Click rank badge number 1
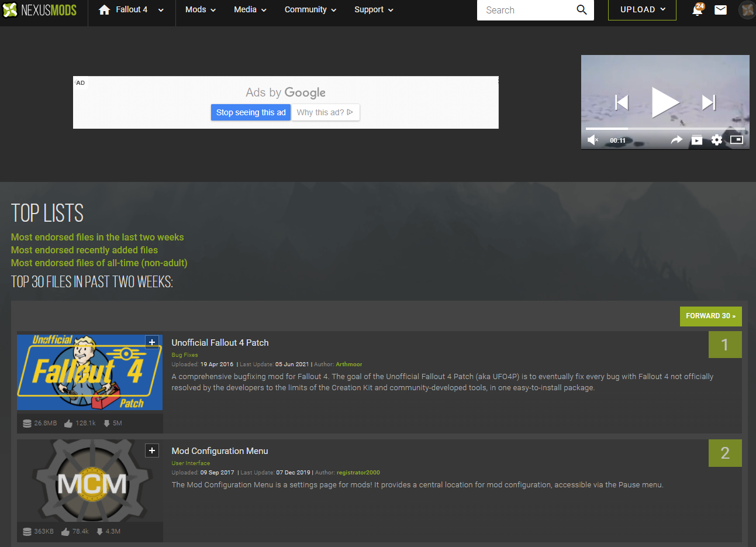This screenshot has width=756, height=547. point(725,345)
